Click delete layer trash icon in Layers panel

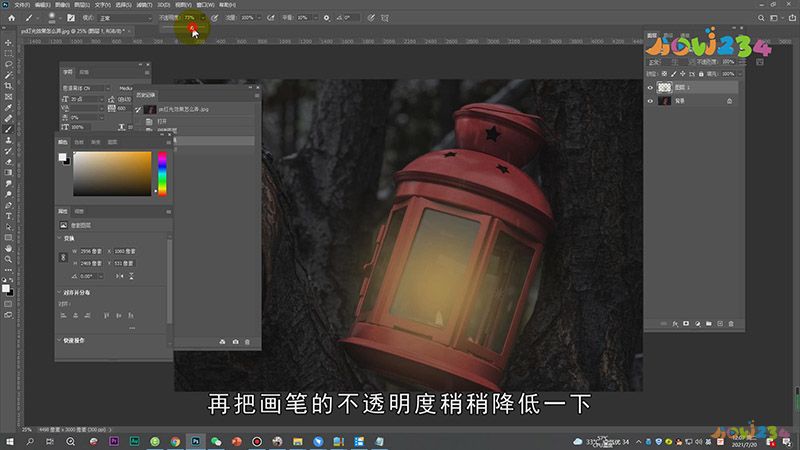tap(731, 323)
